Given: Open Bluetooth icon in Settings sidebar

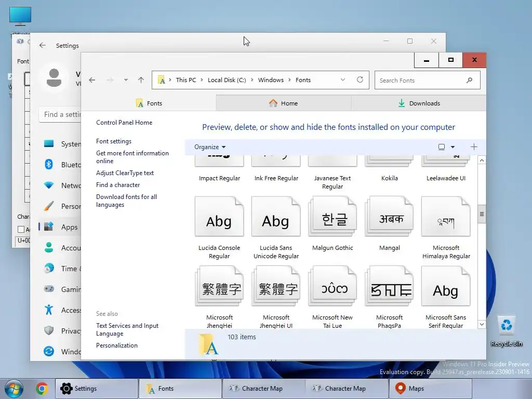Looking at the screenshot, I should [49, 165].
